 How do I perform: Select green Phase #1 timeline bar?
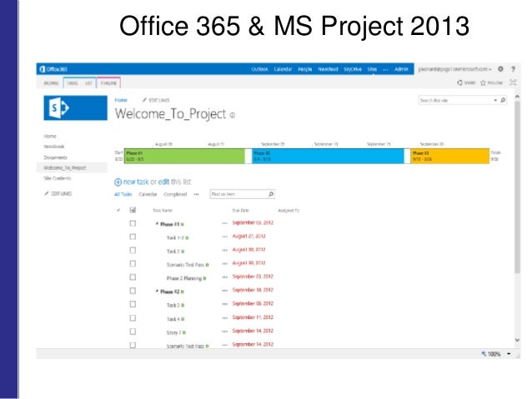coord(184,156)
